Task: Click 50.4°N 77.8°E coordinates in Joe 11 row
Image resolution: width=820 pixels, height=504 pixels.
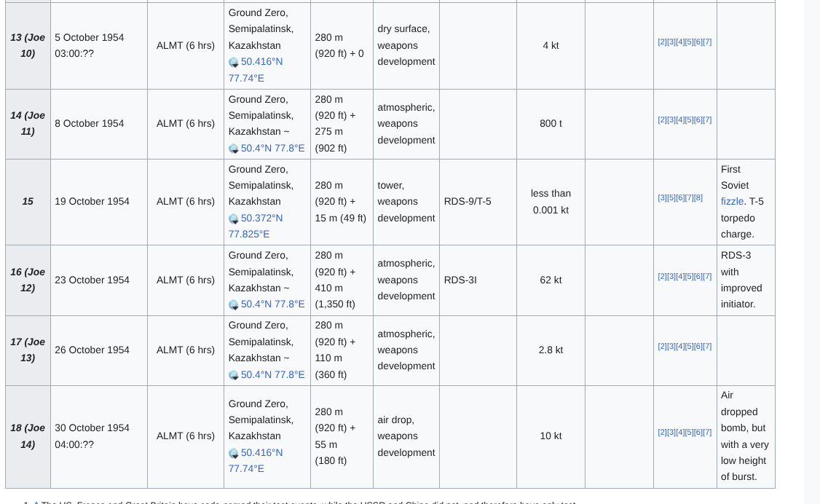Action: (x=272, y=148)
